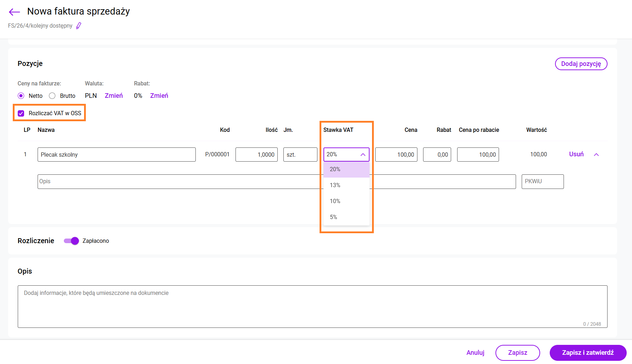Choose 10% VAT rate option
The width and height of the screenshot is (632, 364).
335,201
